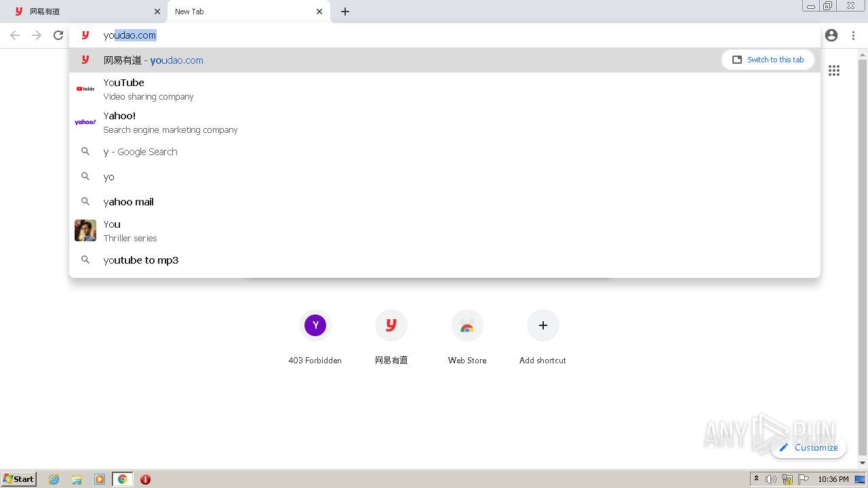Screen dimensions: 868x488
Task: Choose the YouTube video sharing suggestion
Action: click(x=445, y=89)
